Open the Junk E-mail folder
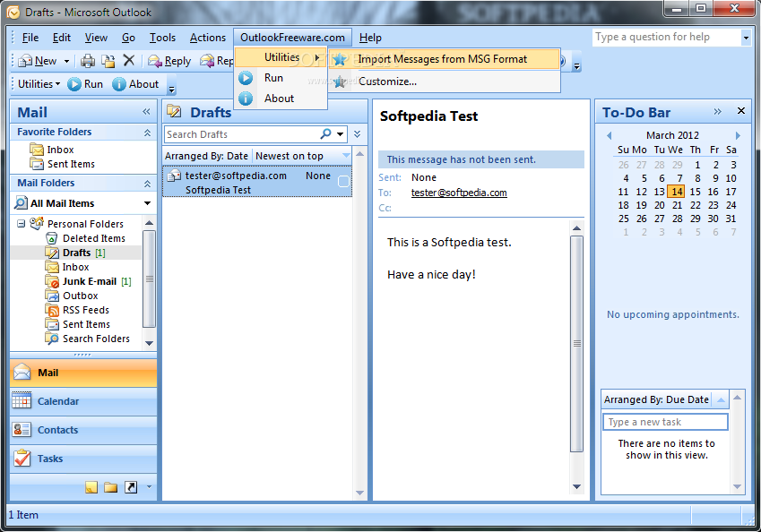Viewport: 761px width, 532px height. point(89,281)
